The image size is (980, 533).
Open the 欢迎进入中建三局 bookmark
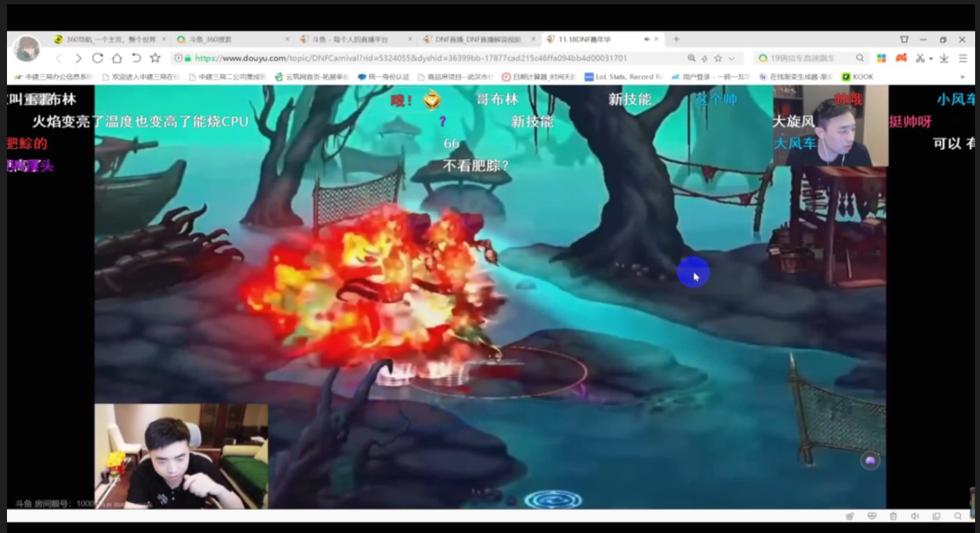click(x=140, y=77)
